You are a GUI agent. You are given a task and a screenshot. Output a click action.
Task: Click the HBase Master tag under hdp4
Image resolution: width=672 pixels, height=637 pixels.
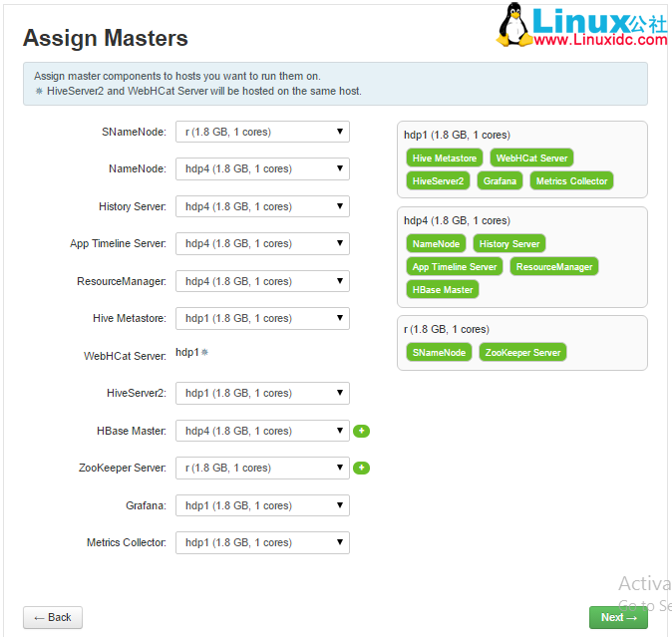click(x=443, y=289)
